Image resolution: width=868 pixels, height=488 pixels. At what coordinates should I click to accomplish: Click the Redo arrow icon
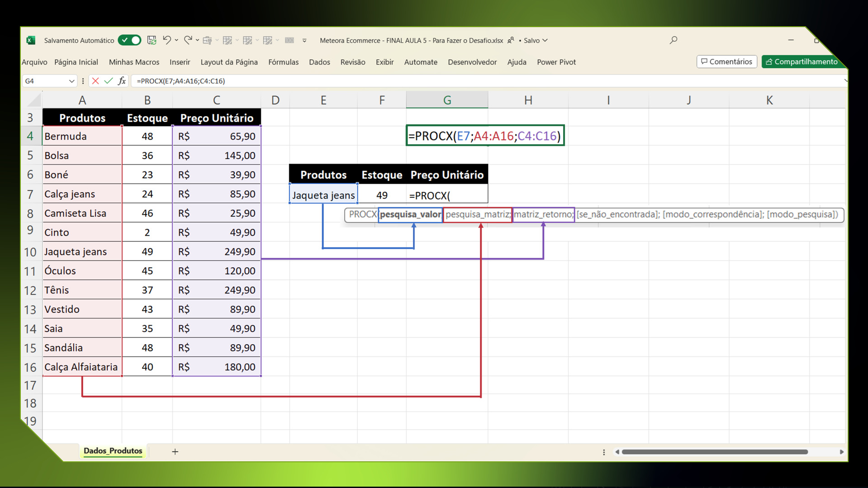[x=188, y=40]
